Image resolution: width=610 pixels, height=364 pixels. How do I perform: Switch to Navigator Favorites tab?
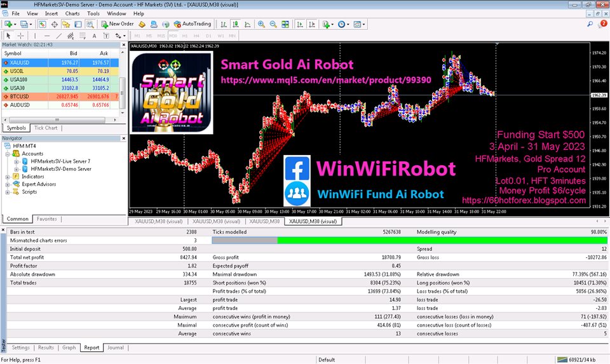(x=46, y=219)
